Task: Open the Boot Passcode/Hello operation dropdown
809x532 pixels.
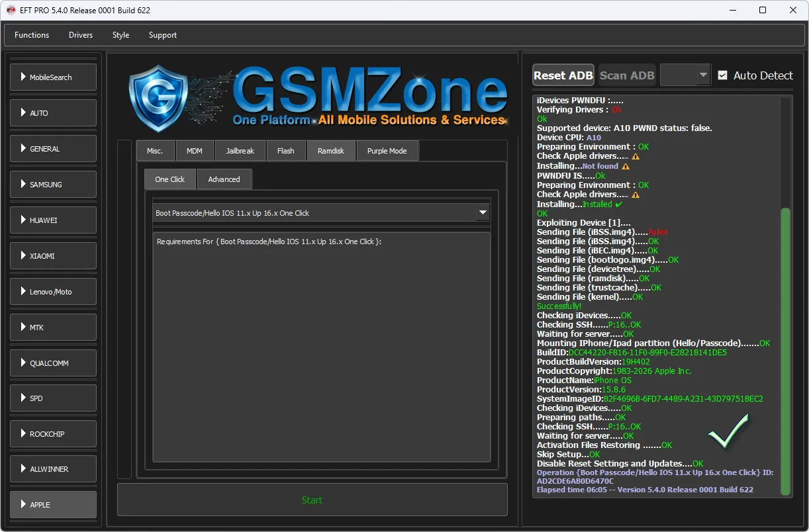Action: coord(483,213)
